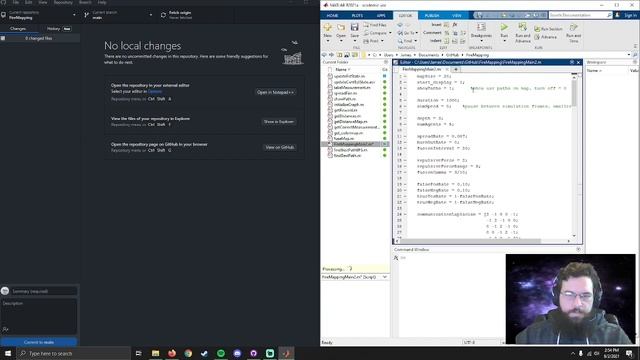The width and height of the screenshot is (640, 360).
Task: Click Run Section in MATLAB ribbon
Action: (x=549, y=29)
